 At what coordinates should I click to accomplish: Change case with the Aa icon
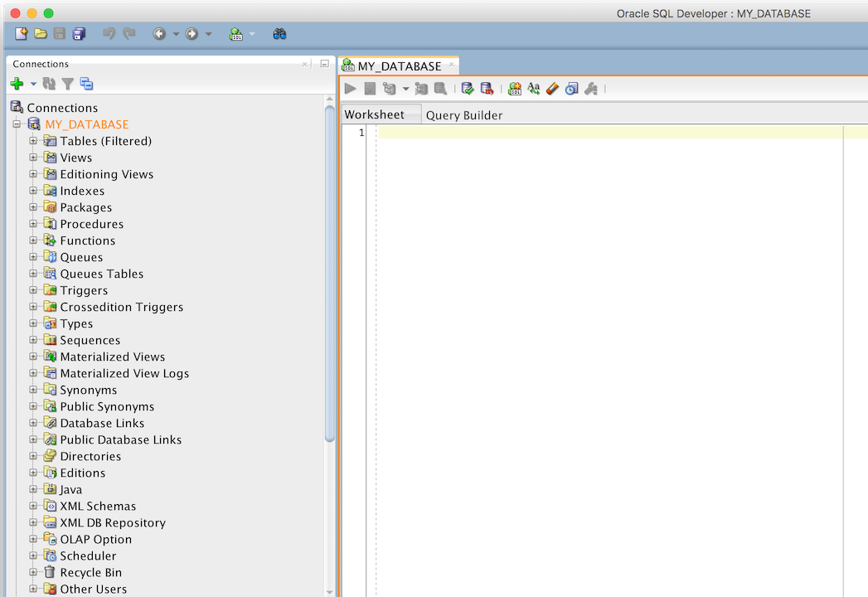coord(534,88)
